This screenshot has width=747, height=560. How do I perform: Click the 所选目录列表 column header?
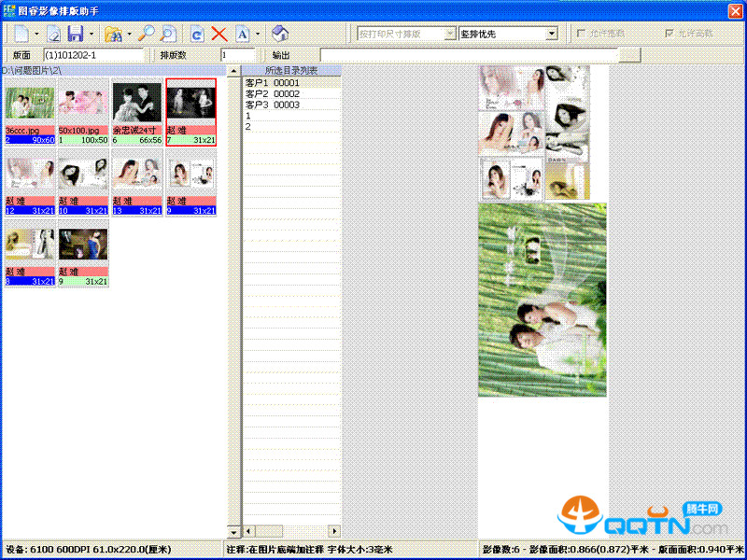(x=290, y=70)
